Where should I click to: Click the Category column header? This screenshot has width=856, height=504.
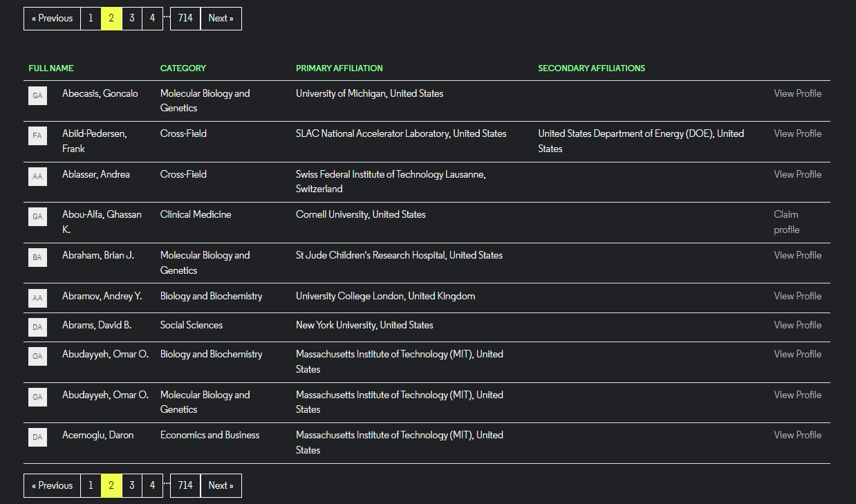click(x=183, y=68)
